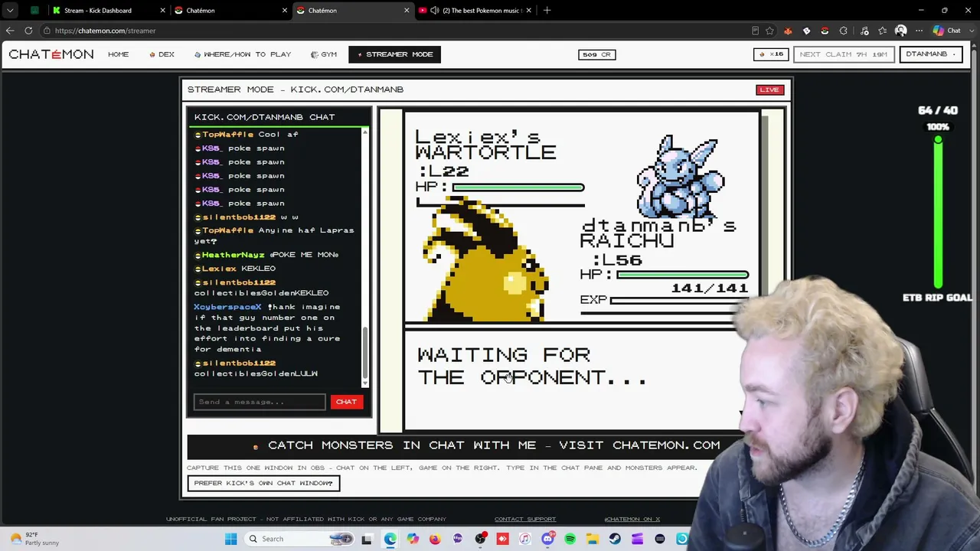Go to HOME nav item
The height and width of the screenshot is (551, 980).
coord(118,54)
